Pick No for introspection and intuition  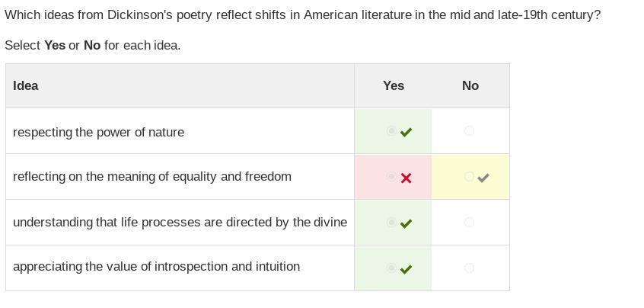tap(469, 268)
